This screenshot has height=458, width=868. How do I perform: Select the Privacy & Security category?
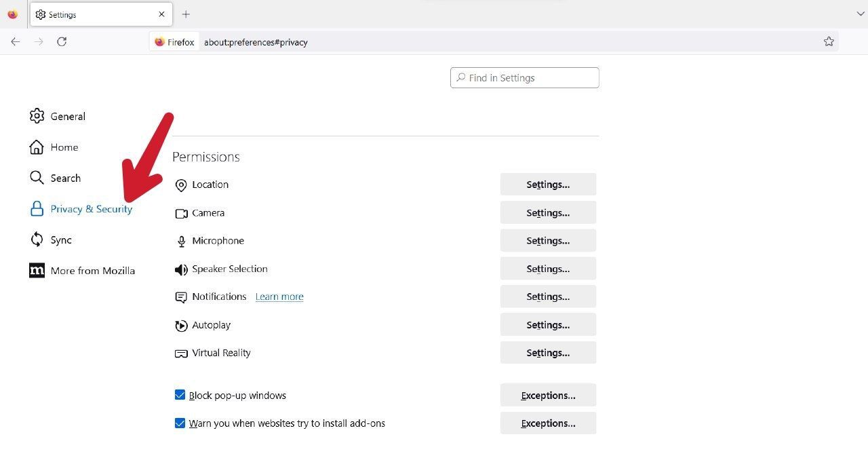[x=91, y=209]
